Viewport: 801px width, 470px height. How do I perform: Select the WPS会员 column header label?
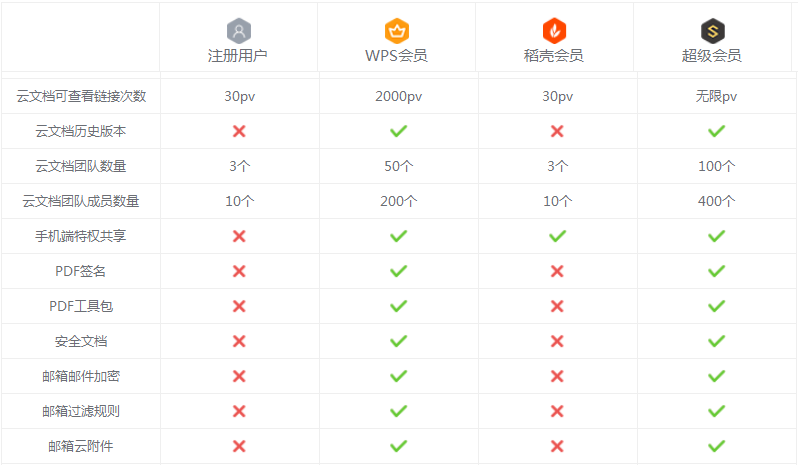click(397, 56)
